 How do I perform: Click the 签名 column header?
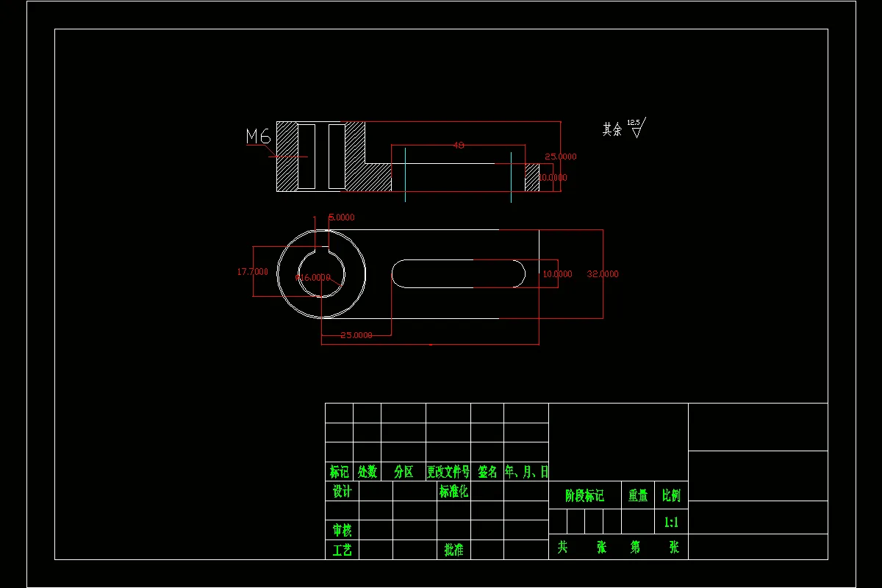(x=488, y=472)
